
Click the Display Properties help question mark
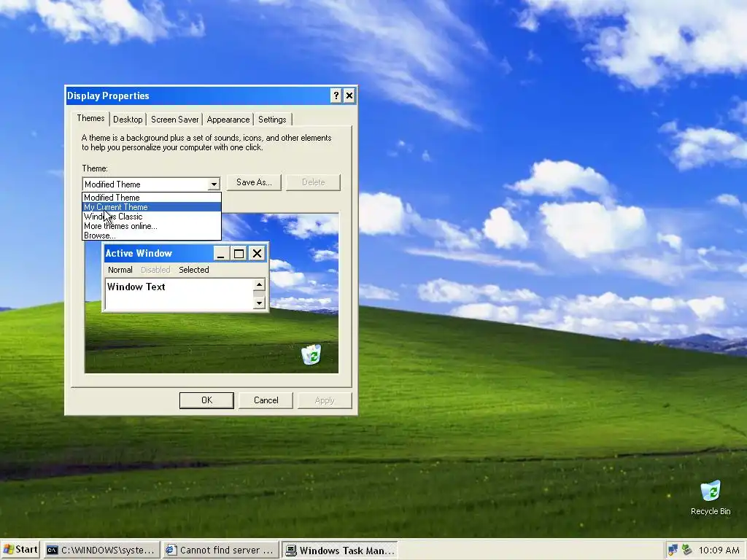pos(336,96)
